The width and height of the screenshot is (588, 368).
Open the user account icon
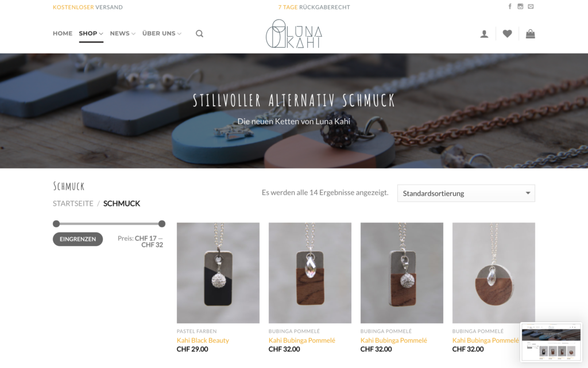click(x=484, y=34)
